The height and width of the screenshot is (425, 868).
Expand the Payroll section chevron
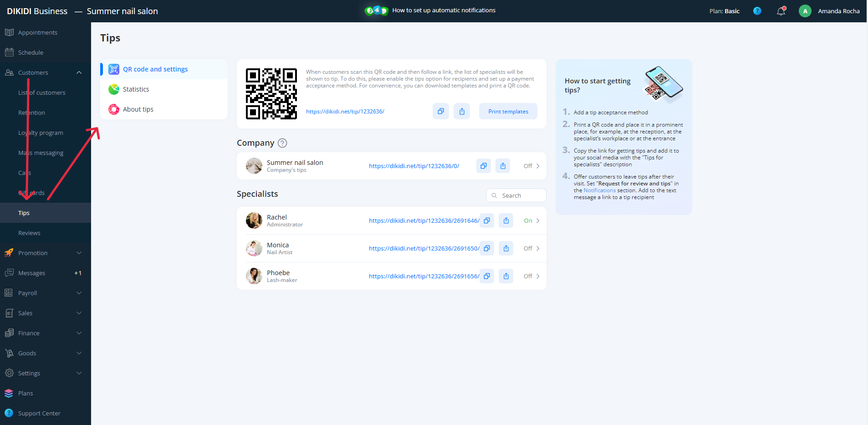79,293
